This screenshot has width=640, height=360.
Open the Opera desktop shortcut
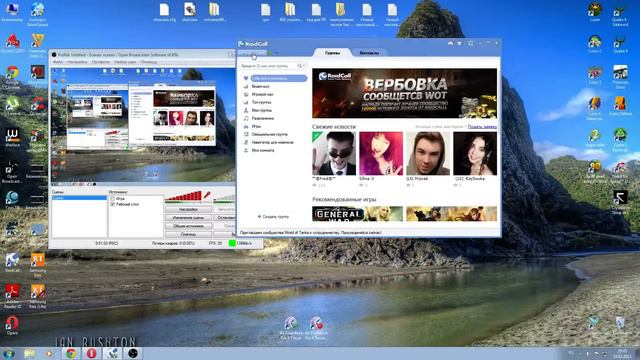[x=12, y=325]
